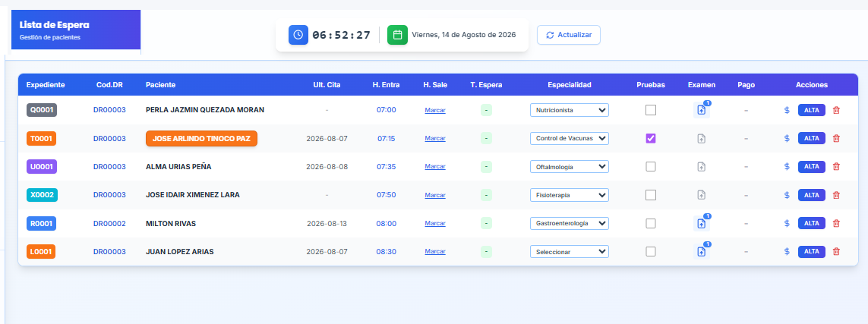Click the dollar payment icon for T0001
This screenshot has height=324, width=868.
[x=787, y=138]
